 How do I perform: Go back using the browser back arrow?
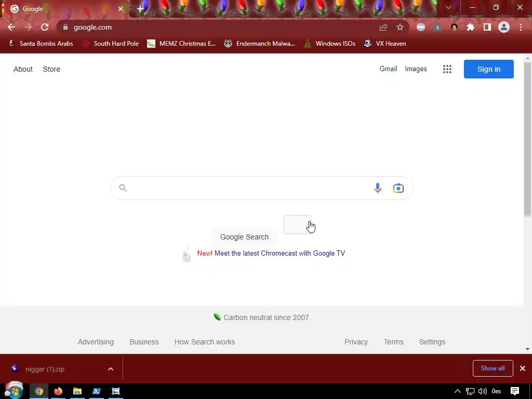coord(11,27)
